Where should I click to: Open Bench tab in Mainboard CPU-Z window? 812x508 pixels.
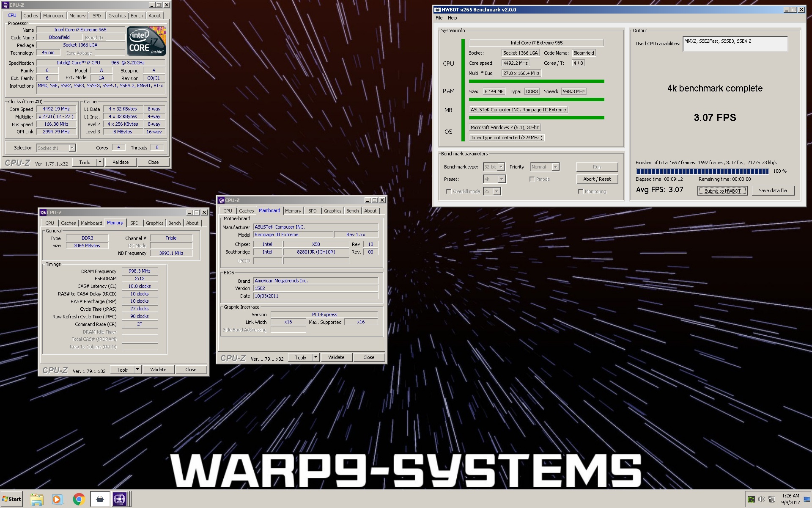click(x=352, y=211)
